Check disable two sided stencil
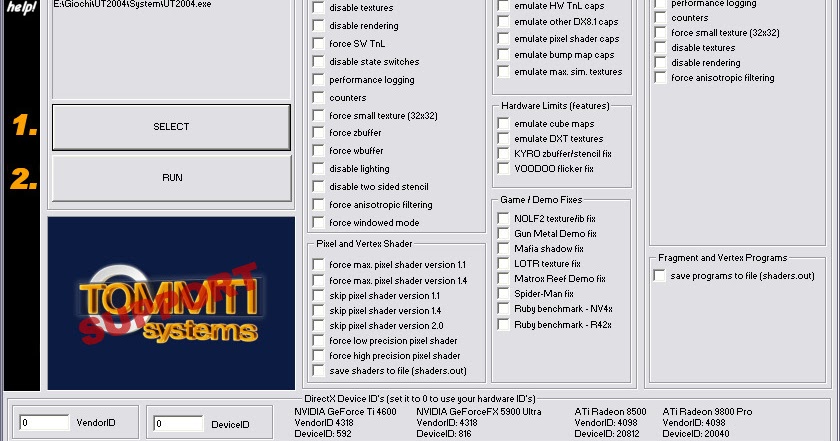The width and height of the screenshot is (840, 441). coord(319,186)
